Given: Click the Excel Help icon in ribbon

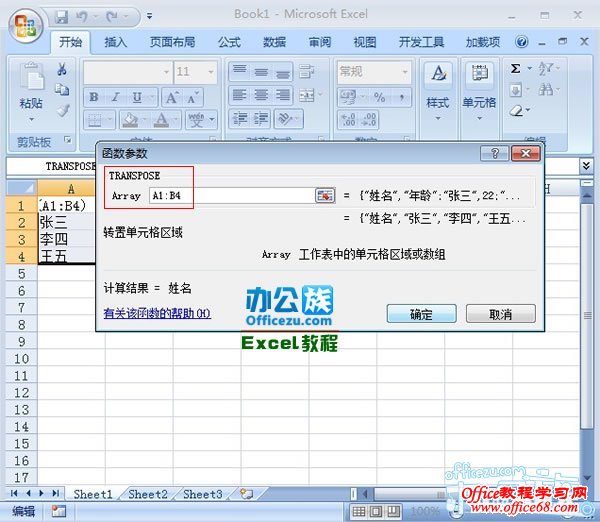Looking at the screenshot, I should pos(522,42).
